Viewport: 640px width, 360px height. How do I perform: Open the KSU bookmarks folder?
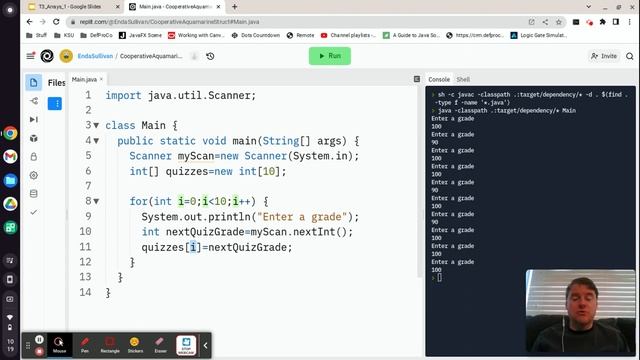(x=64, y=36)
